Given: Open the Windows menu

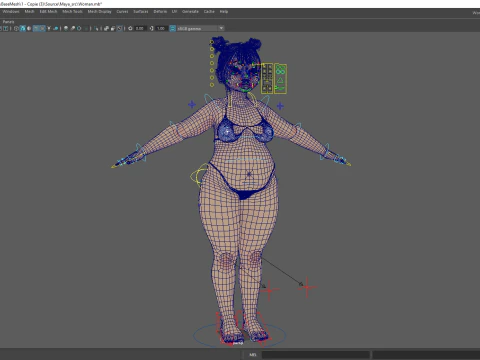Looking at the screenshot, I should coord(11,11).
